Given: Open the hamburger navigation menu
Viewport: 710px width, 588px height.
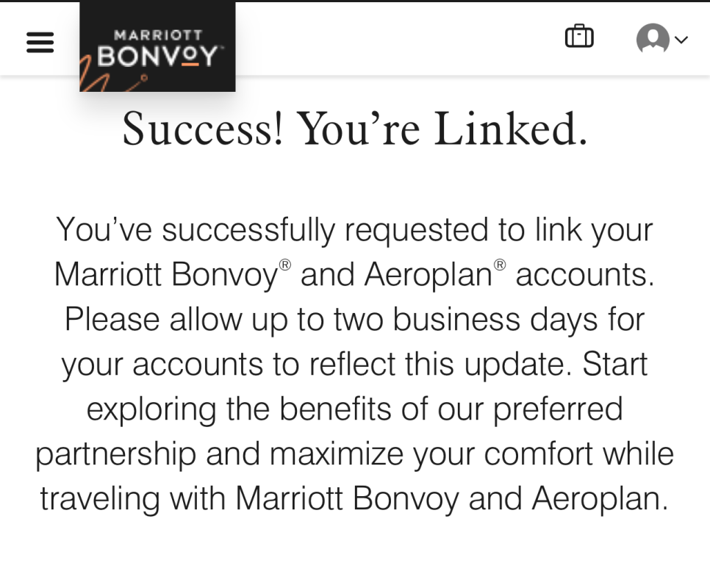Looking at the screenshot, I should (40, 42).
